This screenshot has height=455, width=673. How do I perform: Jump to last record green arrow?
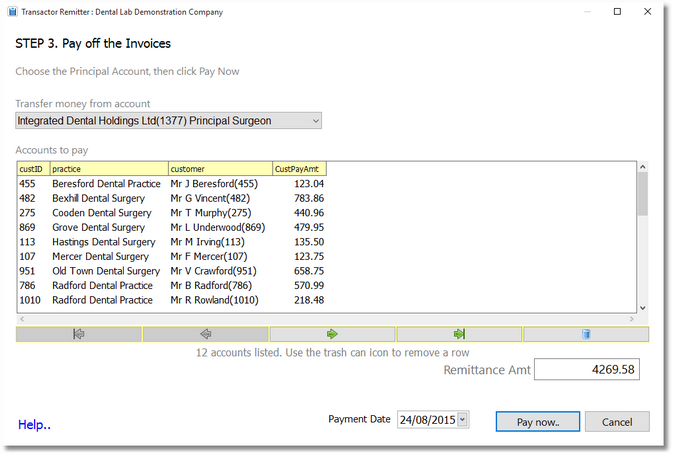click(x=459, y=334)
